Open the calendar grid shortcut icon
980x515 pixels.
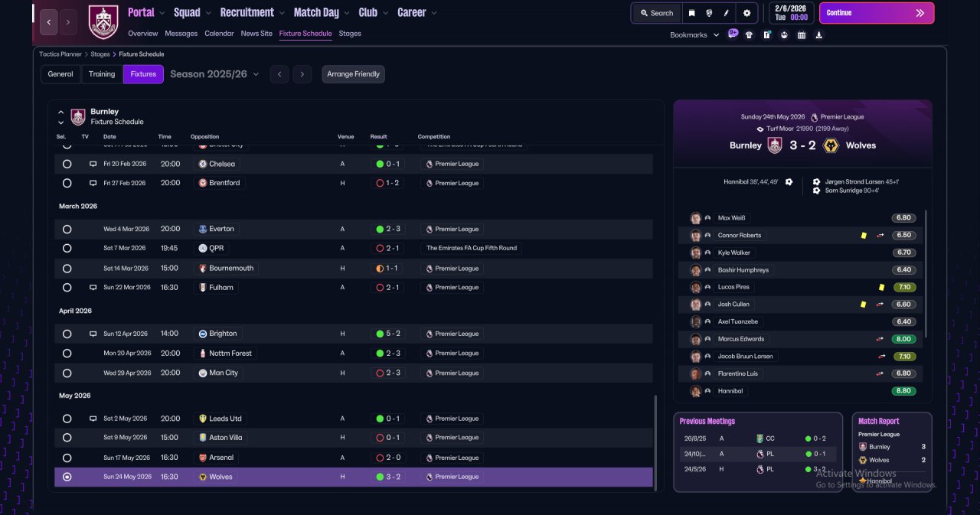click(x=802, y=34)
